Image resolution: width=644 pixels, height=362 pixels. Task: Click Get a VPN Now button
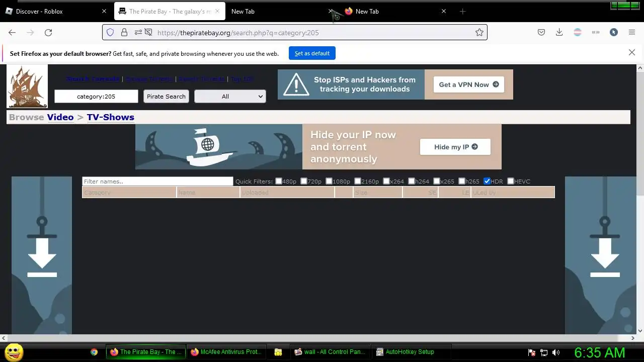pyautogui.click(x=469, y=84)
